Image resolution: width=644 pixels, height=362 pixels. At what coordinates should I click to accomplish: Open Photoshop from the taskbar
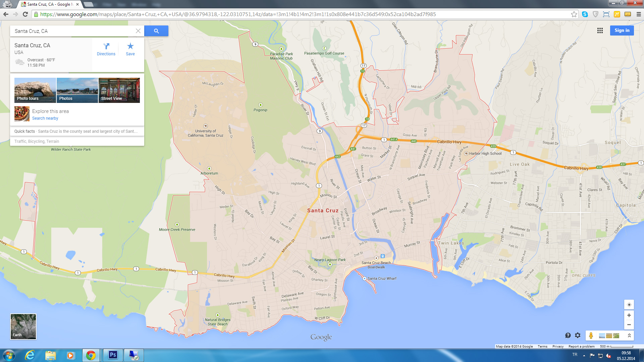pyautogui.click(x=113, y=355)
